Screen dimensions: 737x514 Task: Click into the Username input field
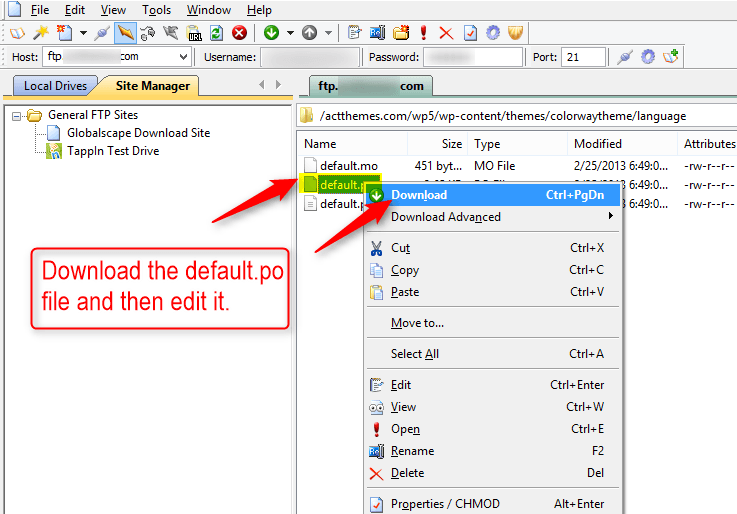click(x=310, y=57)
